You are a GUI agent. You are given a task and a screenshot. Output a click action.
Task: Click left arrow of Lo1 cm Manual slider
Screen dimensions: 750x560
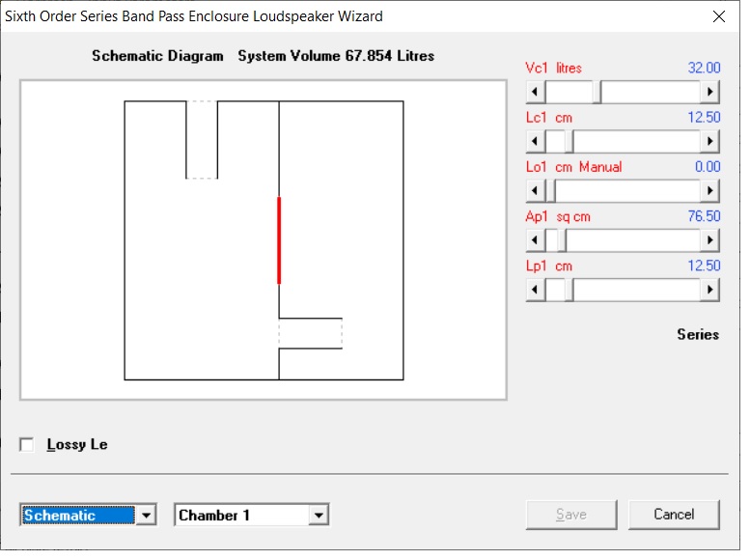[x=536, y=191]
